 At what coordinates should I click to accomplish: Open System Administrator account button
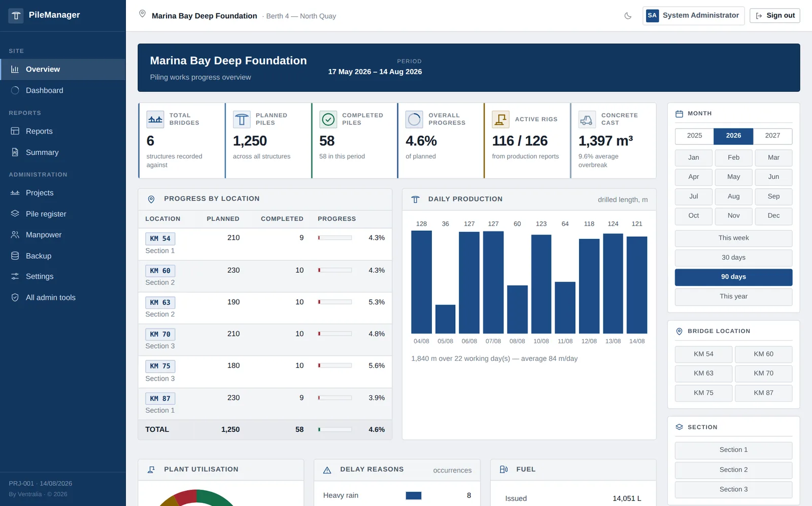coord(693,16)
